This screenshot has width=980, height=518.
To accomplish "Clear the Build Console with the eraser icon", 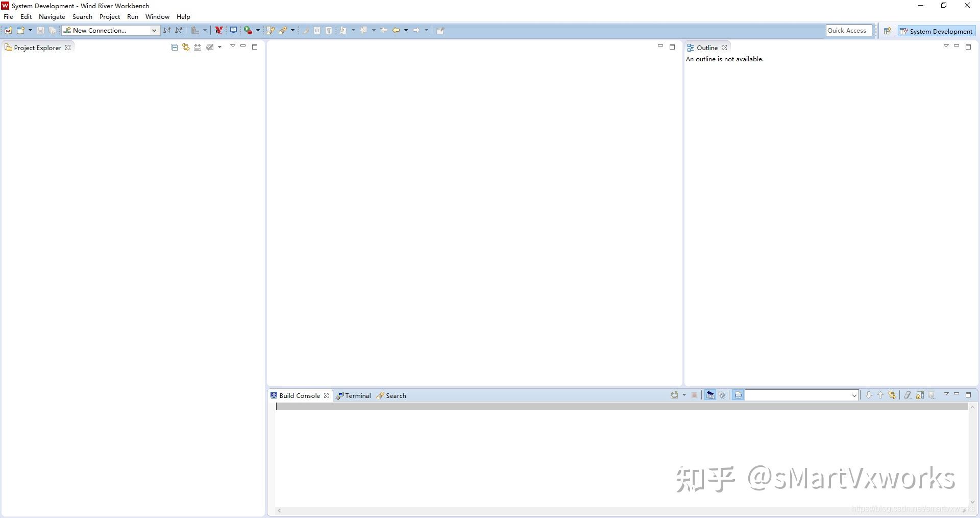I will click(x=908, y=395).
